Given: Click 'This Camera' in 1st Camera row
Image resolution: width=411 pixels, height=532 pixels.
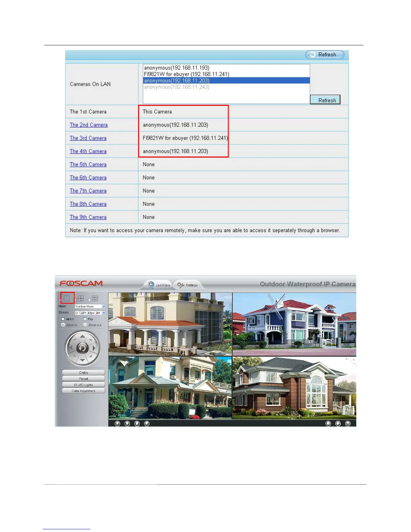Looking at the screenshot, I should (x=157, y=112).
